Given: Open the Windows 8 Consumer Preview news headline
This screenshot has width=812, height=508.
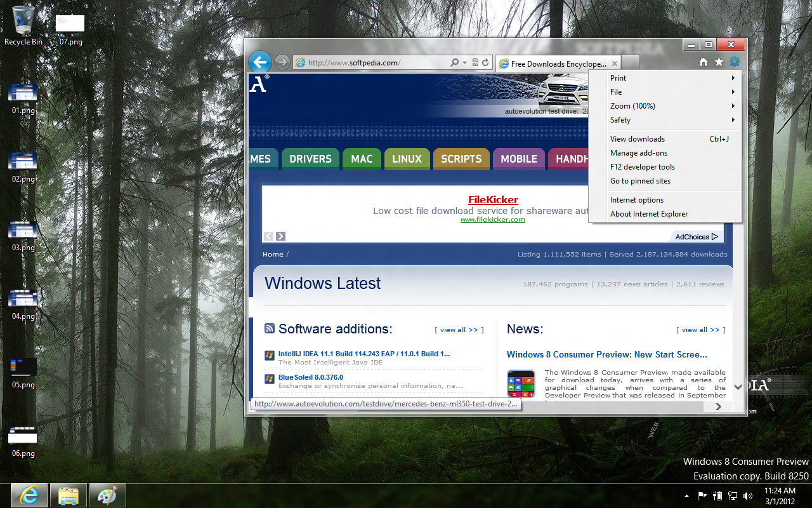Looking at the screenshot, I should (x=607, y=355).
